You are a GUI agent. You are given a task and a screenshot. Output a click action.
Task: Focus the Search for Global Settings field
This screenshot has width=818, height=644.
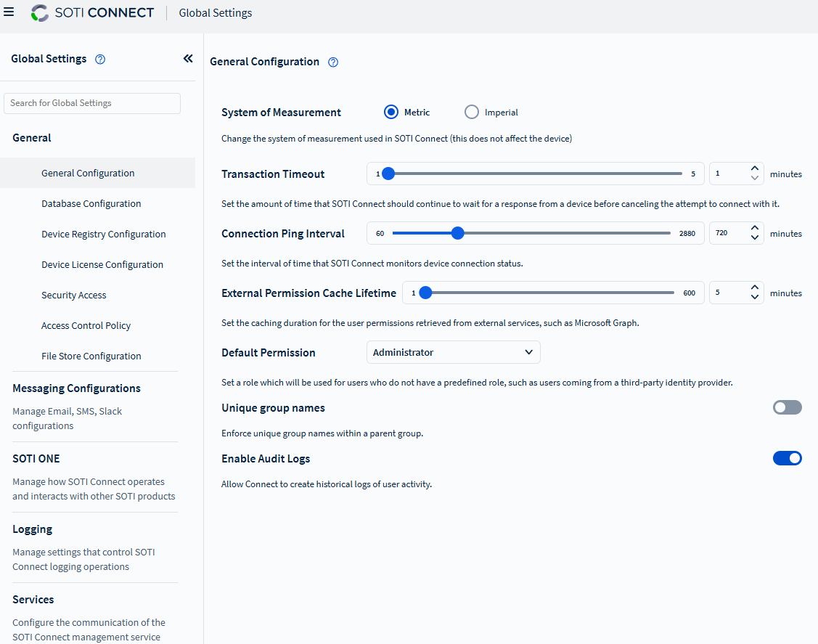tap(92, 103)
